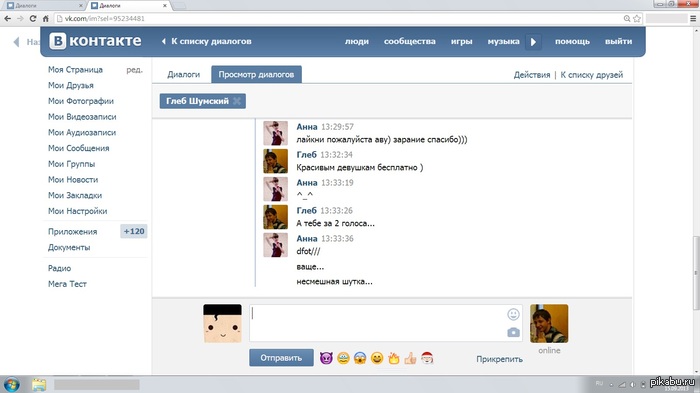Return К списку диалогов
Screen dimensions: 700x393
tap(207, 41)
